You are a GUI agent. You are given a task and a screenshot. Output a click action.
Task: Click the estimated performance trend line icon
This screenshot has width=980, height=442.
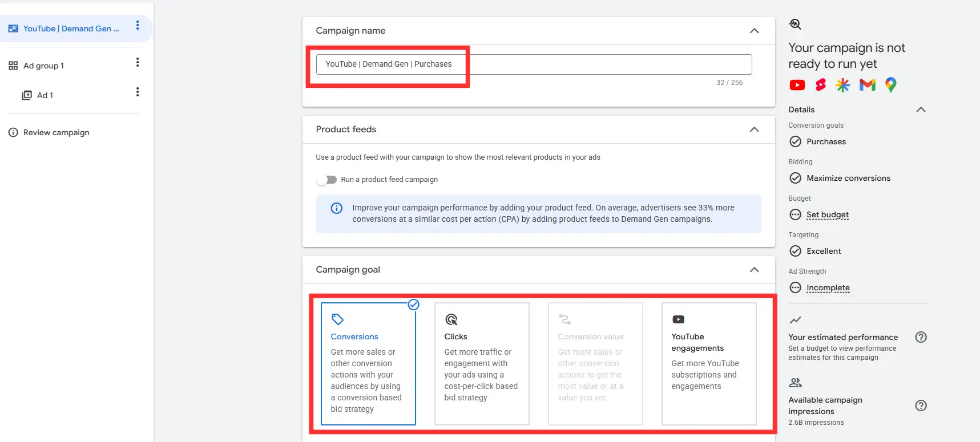coord(795,320)
